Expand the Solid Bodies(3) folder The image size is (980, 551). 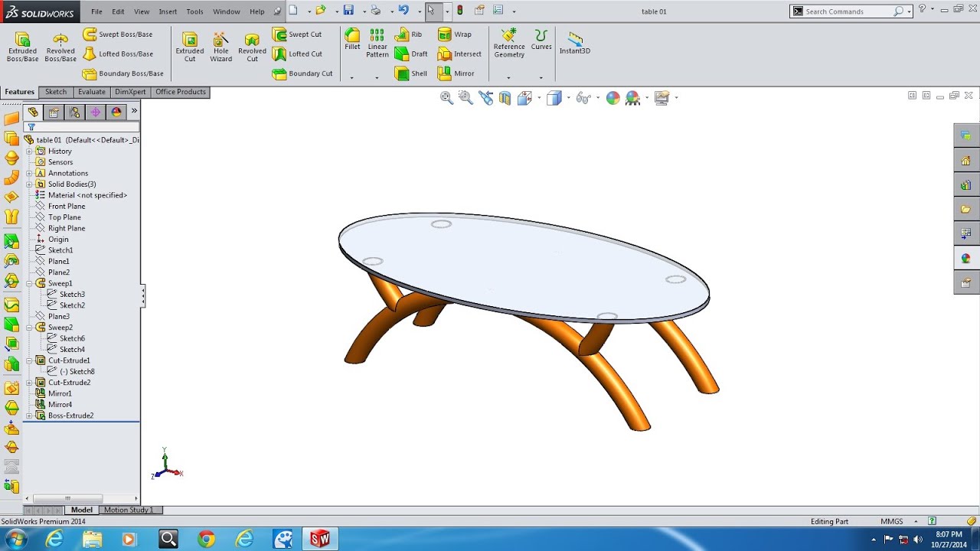(29, 184)
